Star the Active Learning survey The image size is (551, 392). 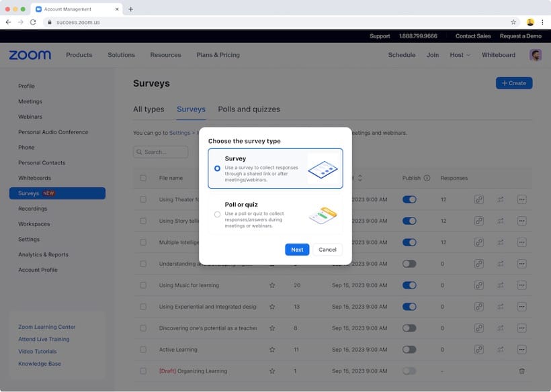272,350
